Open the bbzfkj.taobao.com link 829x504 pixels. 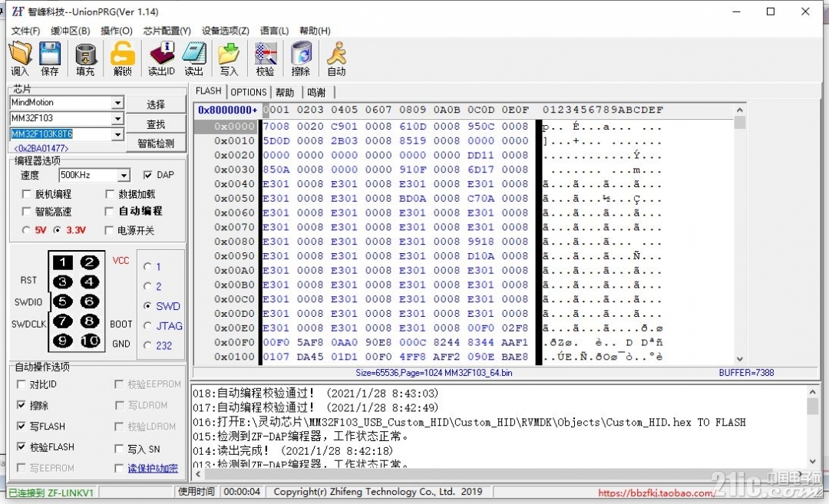point(656,493)
